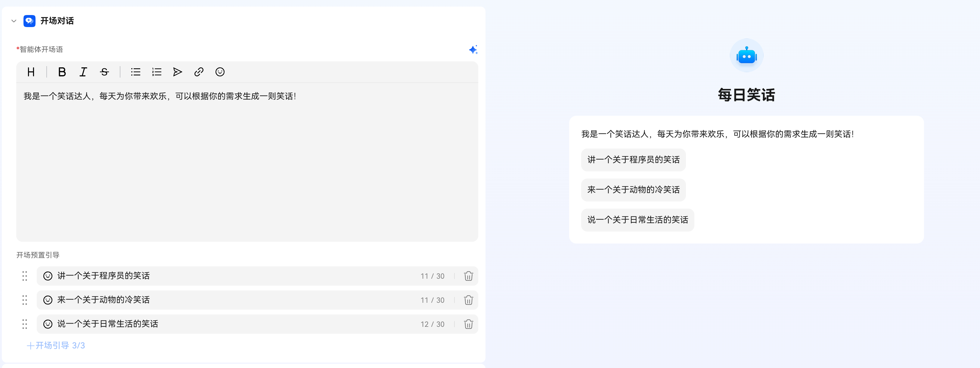Viewport: 980px width, 368px height.
Task: Click the 每日笑话 title in preview
Action: pos(746,95)
